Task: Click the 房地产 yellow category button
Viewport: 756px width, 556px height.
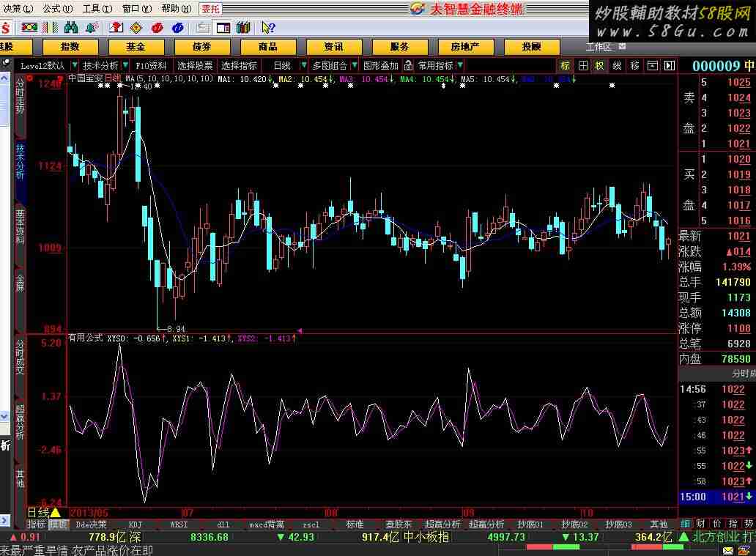Action: click(465, 47)
